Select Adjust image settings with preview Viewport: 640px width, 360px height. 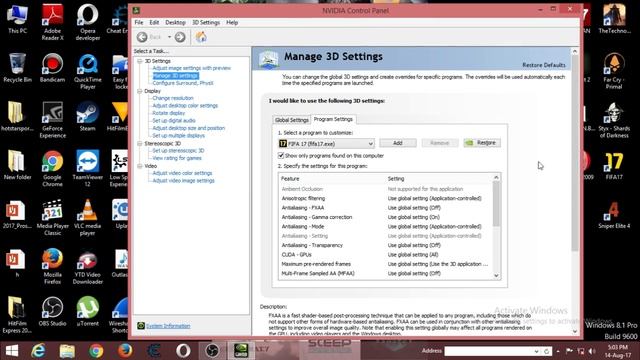tap(191, 68)
